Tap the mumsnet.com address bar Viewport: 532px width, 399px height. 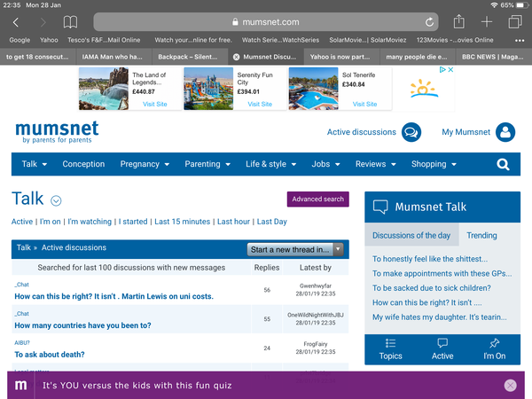tap(266, 22)
